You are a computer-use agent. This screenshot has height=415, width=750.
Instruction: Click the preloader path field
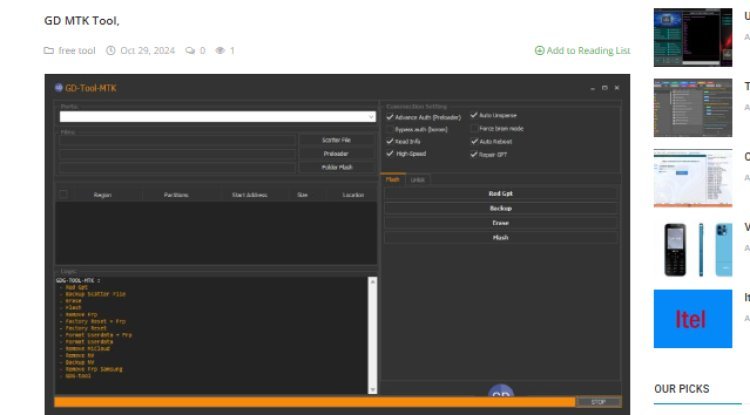pyautogui.click(x=177, y=154)
